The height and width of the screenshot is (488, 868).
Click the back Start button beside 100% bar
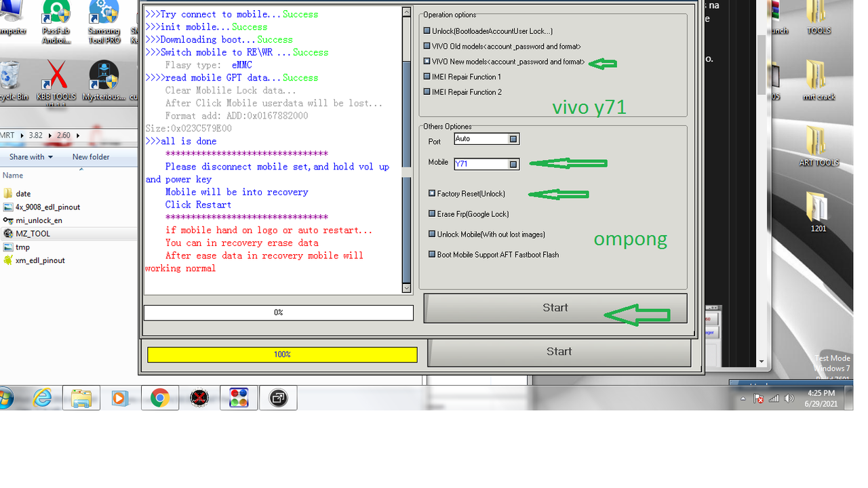pyautogui.click(x=559, y=352)
